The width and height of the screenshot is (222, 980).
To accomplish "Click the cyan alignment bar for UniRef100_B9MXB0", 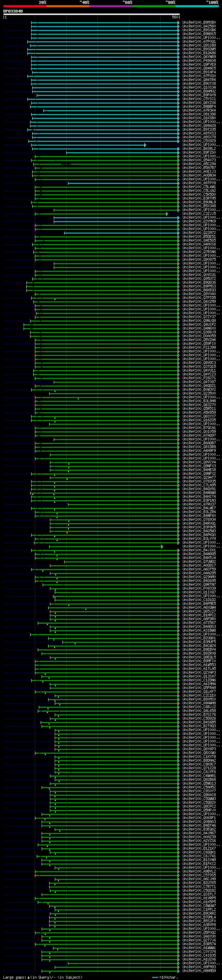I will point(105,23).
